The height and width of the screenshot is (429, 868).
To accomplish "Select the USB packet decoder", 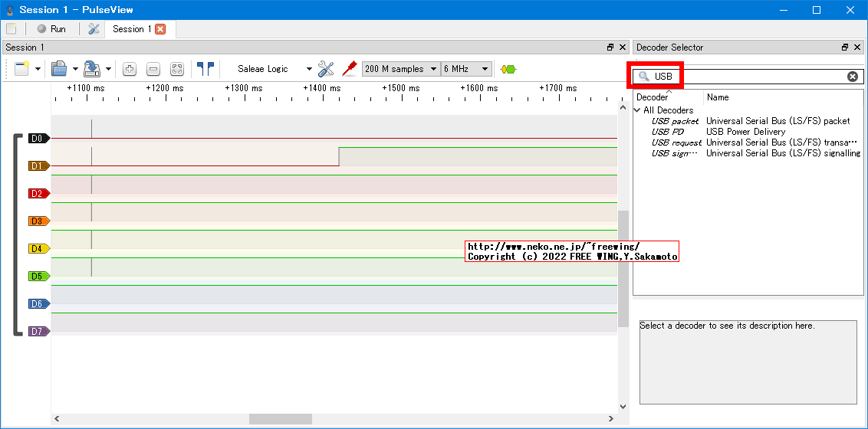I will point(675,121).
